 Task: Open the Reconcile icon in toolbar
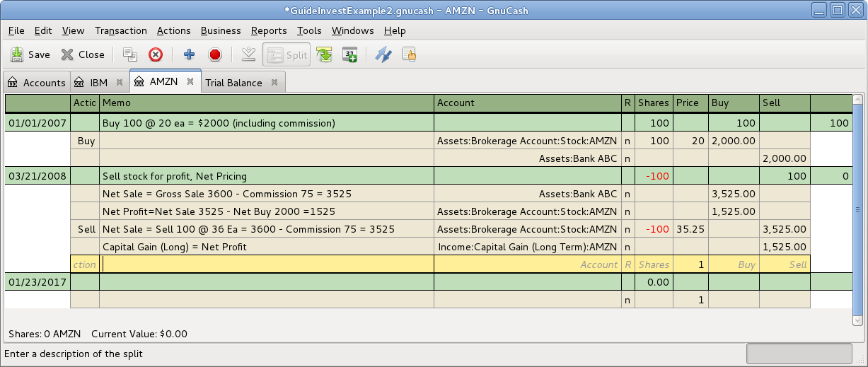click(x=409, y=54)
